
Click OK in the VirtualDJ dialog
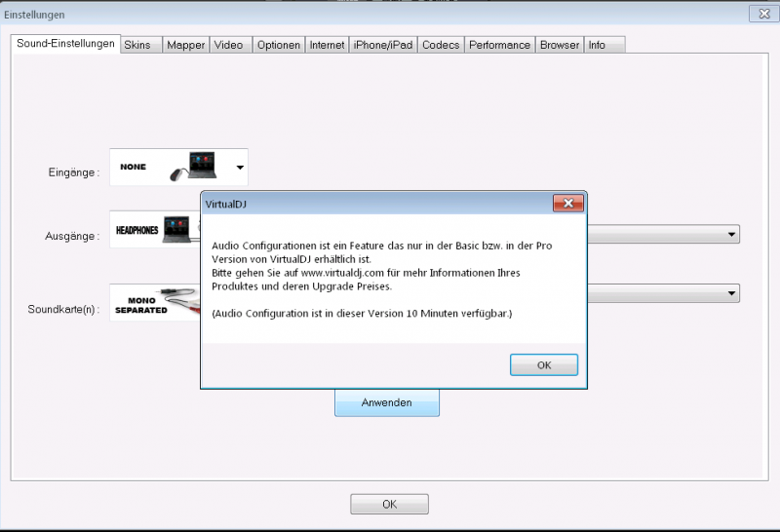[x=544, y=365]
